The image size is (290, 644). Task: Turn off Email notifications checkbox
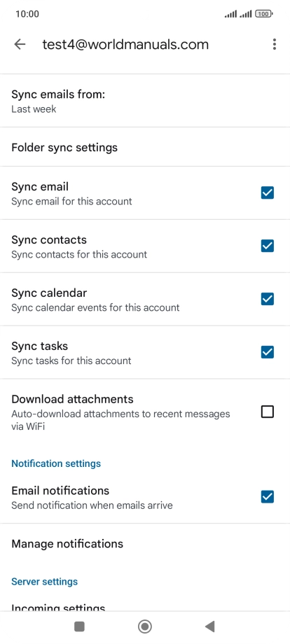coord(268,497)
